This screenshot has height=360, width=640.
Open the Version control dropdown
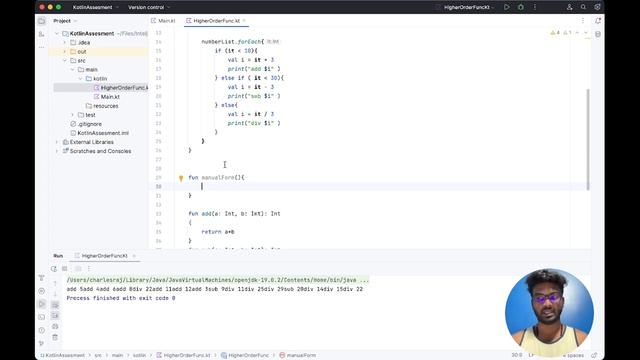click(149, 7)
